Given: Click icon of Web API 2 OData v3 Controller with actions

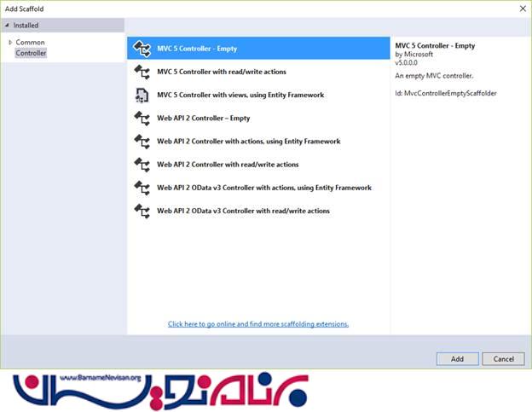Looking at the screenshot, I should pos(142,188).
